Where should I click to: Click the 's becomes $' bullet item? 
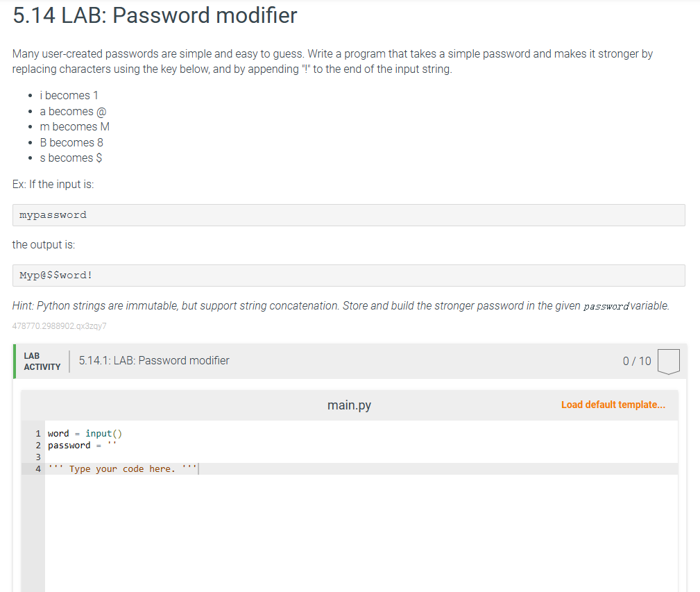71,158
